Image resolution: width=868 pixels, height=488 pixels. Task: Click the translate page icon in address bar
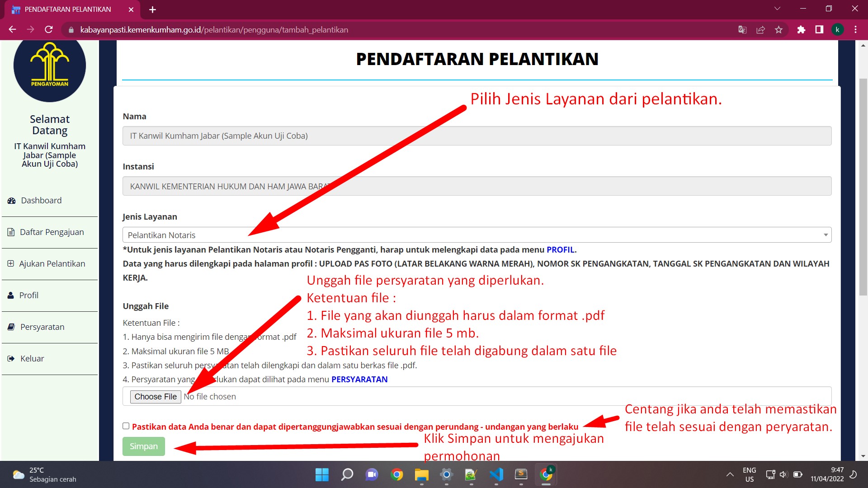(x=742, y=30)
